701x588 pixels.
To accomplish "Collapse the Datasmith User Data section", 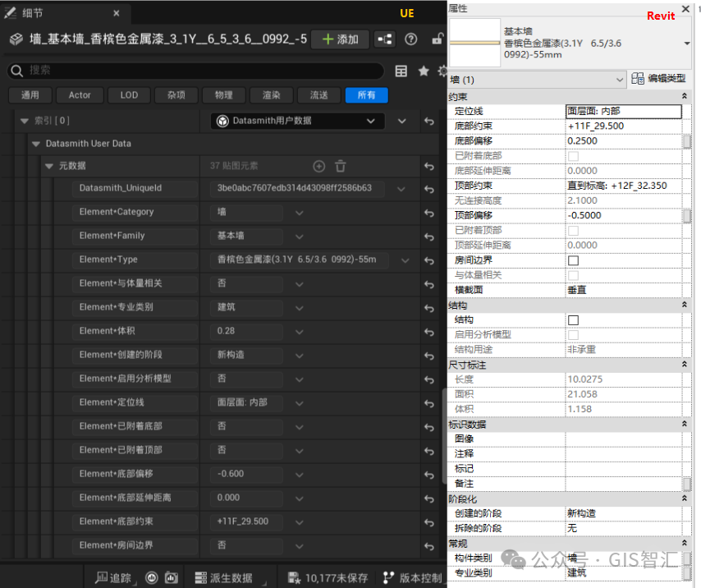I will tap(36, 144).
